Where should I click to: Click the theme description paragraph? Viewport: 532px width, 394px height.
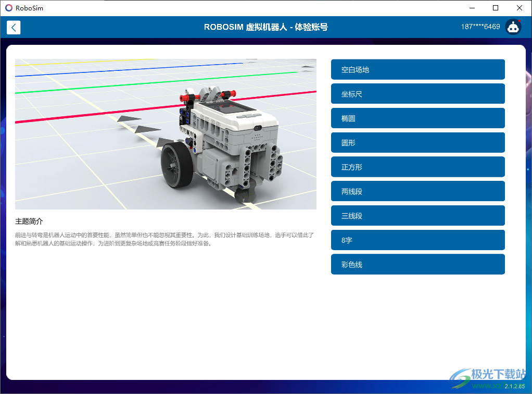pyautogui.click(x=164, y=239)
